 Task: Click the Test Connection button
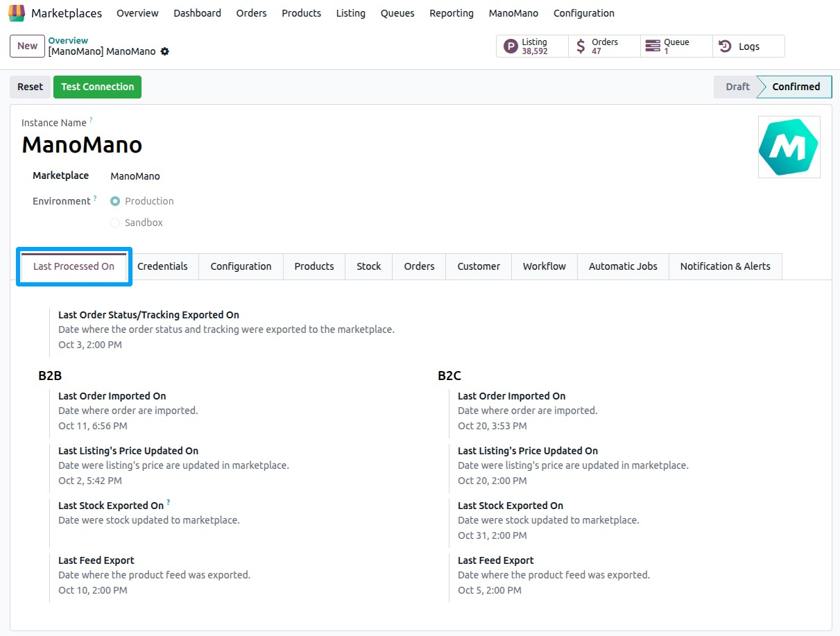tap(97, 87)
